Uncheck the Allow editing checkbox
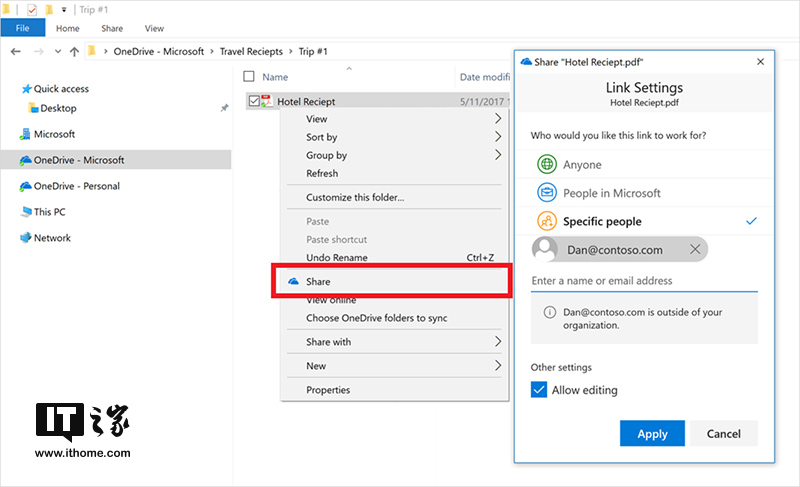 [x=539, y=390]
